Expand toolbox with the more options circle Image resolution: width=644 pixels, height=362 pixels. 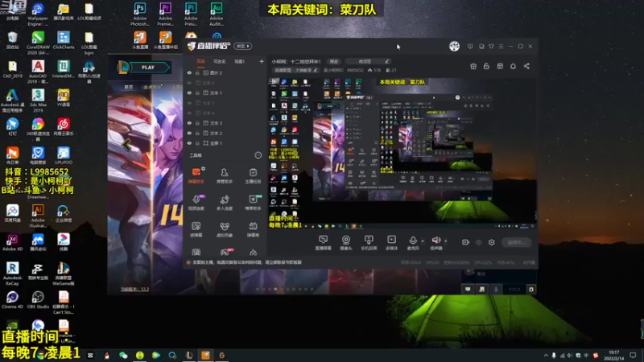[x=258, y=155]
